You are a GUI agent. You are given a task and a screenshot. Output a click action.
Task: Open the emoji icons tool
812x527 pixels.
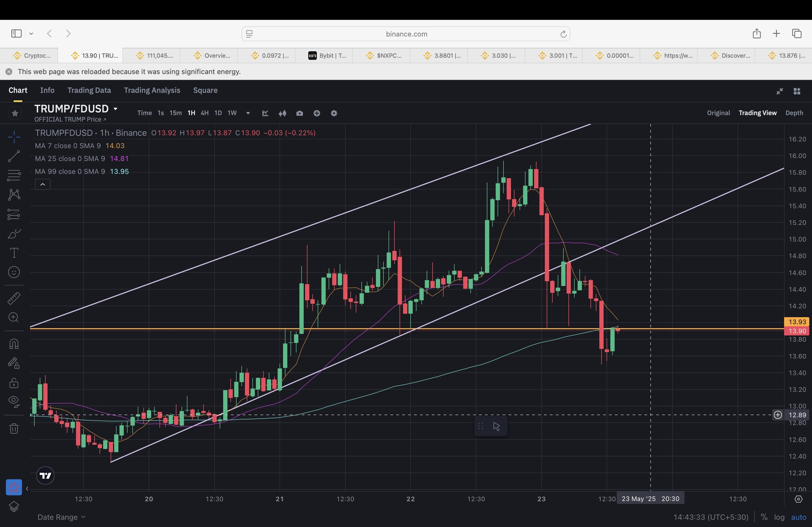pos(14,272)
